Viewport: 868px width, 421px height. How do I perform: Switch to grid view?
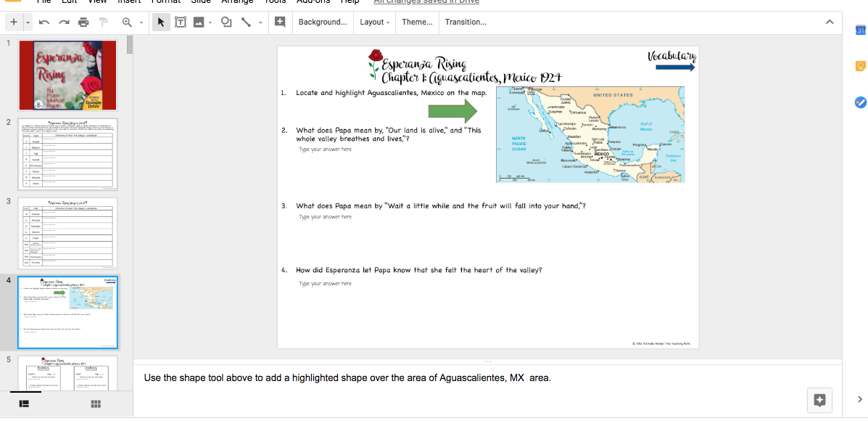(x=96, y=404)
